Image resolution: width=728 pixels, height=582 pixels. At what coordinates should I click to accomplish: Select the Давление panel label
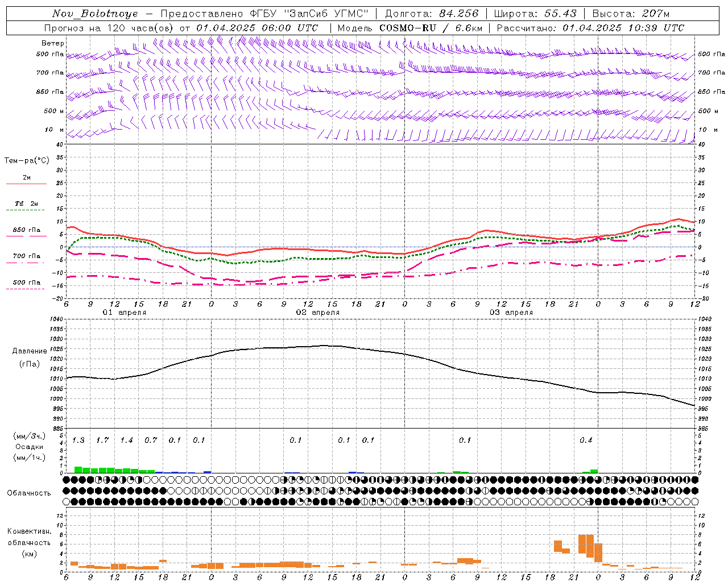pos(30,351)
